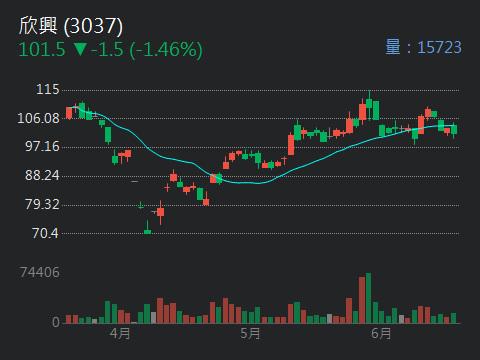The width and height of the screenshot is (480, 360).
Task: Click the down-triangle price change indicator
Action: pos(80,49)
